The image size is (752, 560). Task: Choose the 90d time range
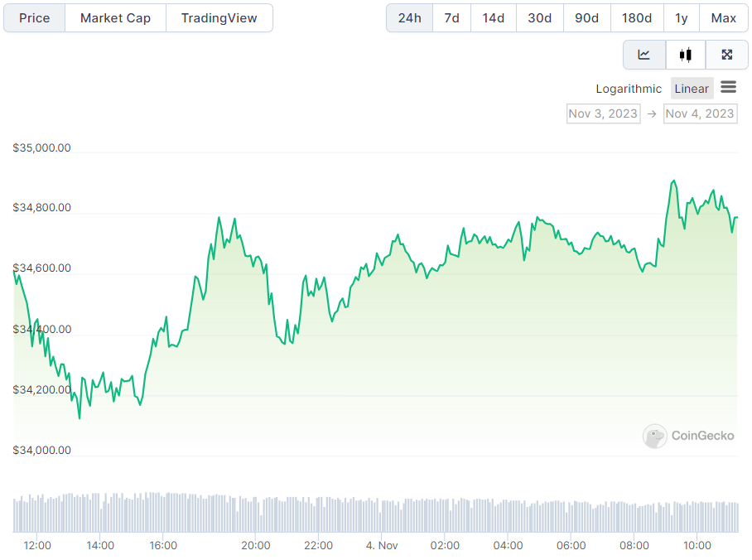point(586,18)
